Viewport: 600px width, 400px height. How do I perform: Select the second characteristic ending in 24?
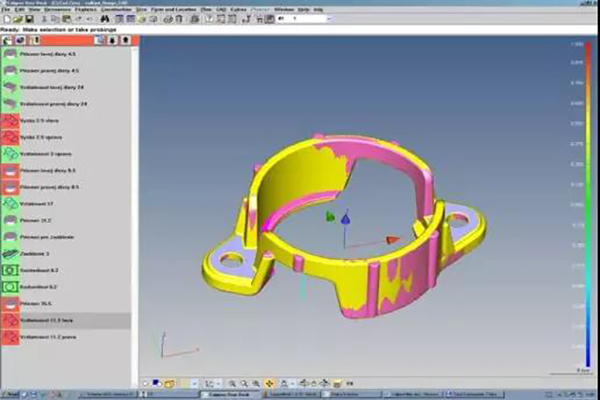click(x=65, y=104)
